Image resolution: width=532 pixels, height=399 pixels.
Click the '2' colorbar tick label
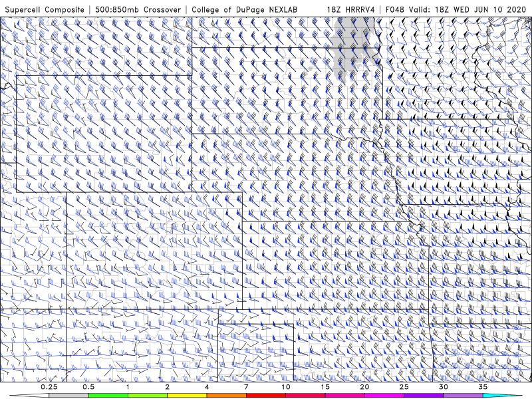click(168, 387)
